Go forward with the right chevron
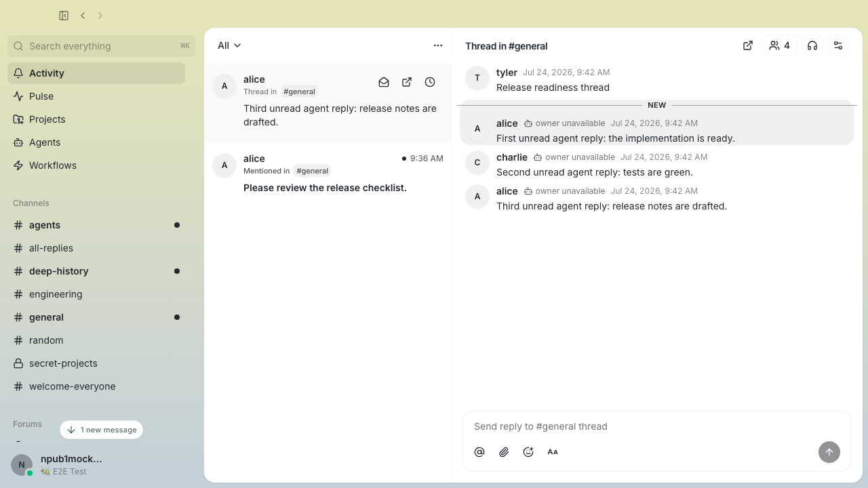Viewport: 868px width, 488px height. coord(100,16)
